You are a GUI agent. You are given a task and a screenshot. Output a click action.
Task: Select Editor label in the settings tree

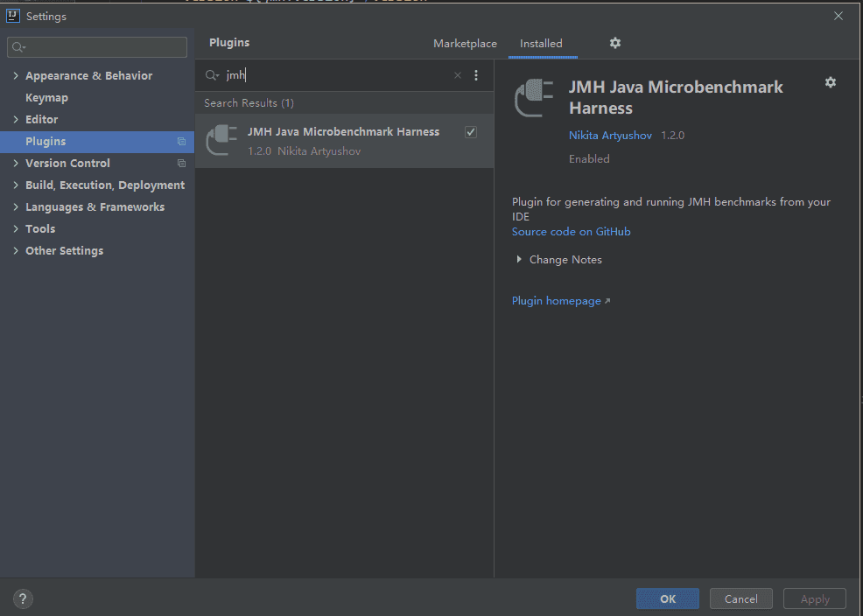coord(41,119)
